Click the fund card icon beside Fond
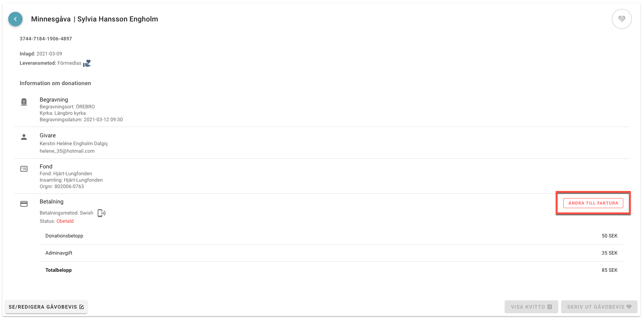The image size is (644, 319). coord(24,169)
